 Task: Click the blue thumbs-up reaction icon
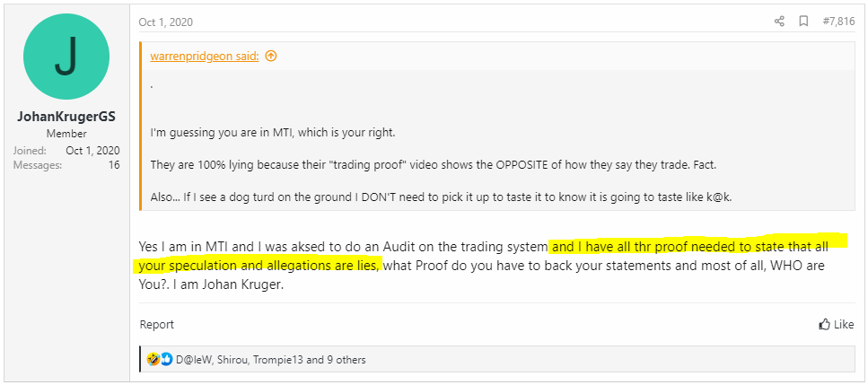coord(166,360)
